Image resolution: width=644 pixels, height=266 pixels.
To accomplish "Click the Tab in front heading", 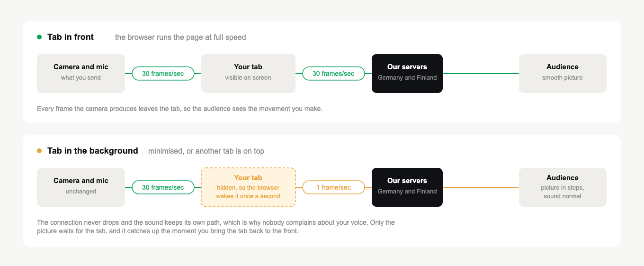I will (x=71, y=37).
